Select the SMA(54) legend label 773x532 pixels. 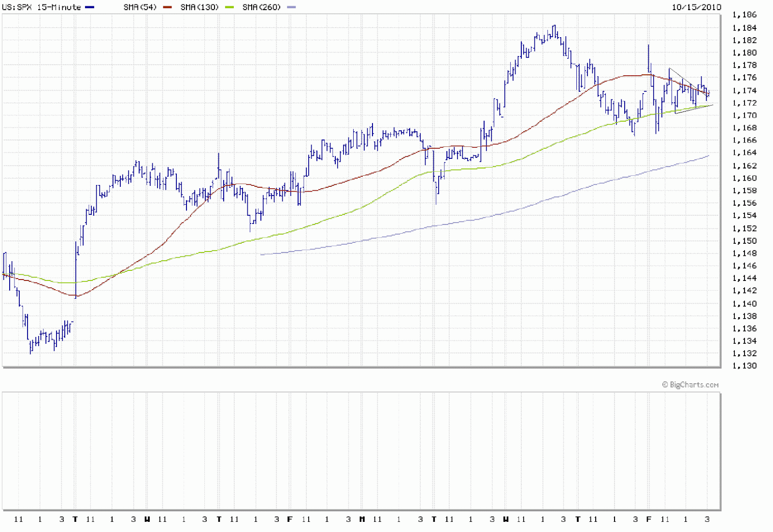tap(140, 7)
